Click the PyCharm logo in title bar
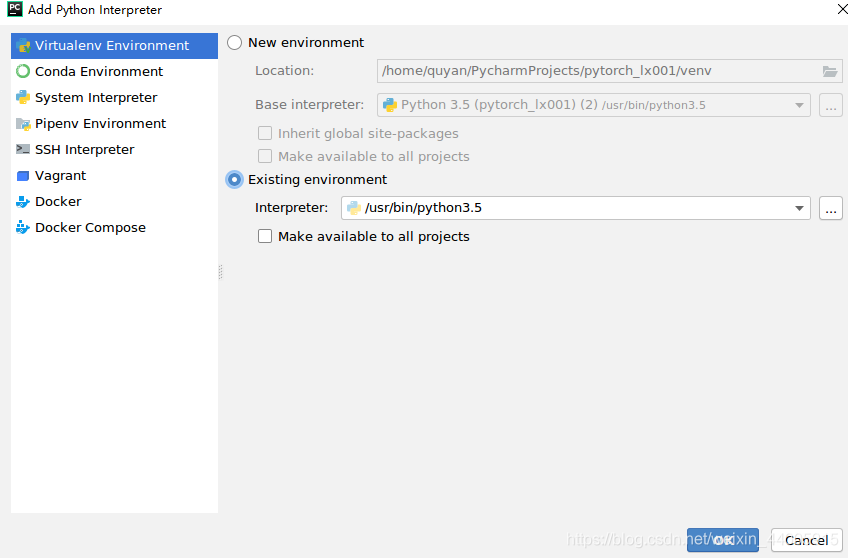 (15, 9)
